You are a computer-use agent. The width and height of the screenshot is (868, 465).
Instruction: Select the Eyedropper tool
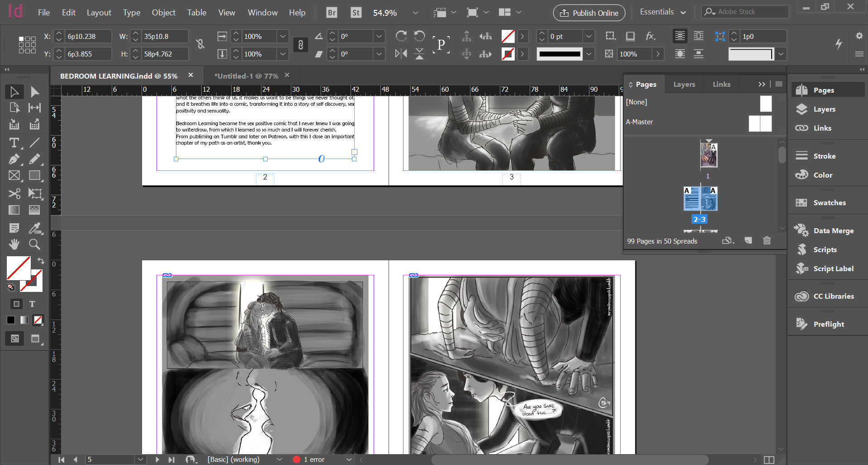click(35, 228)
